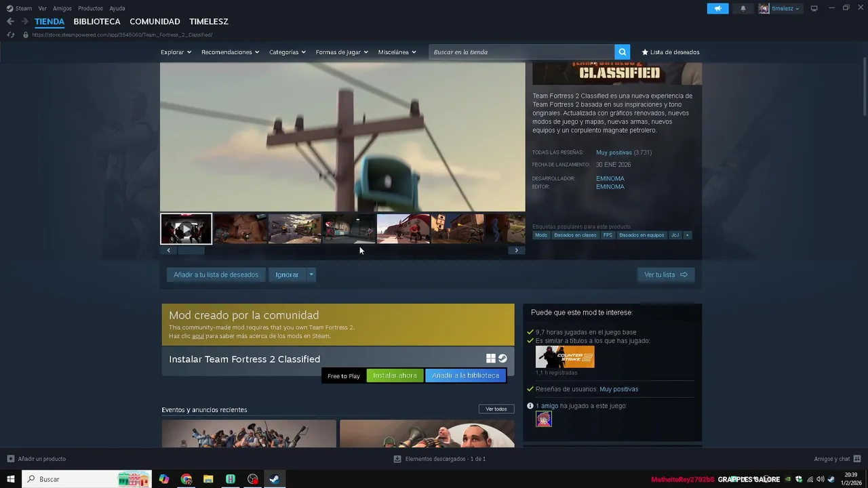Open the Steam menu

[x=20, y=8]
